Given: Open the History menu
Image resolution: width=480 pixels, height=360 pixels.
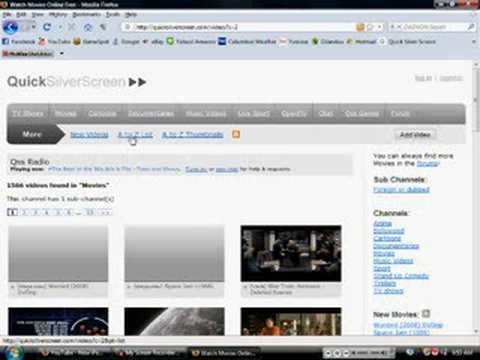Looking at the screenshot, I should (x=58, y=15).
